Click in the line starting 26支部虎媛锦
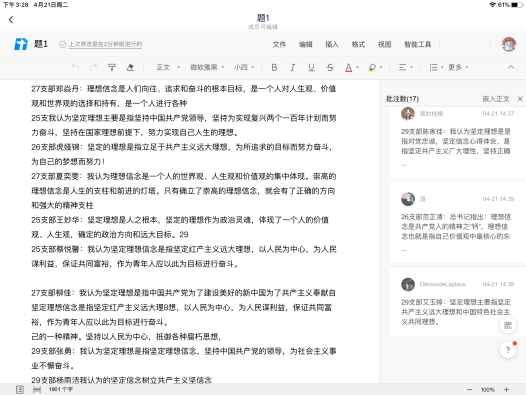Viewport: 526px width, 395px height. coord(183,147)
